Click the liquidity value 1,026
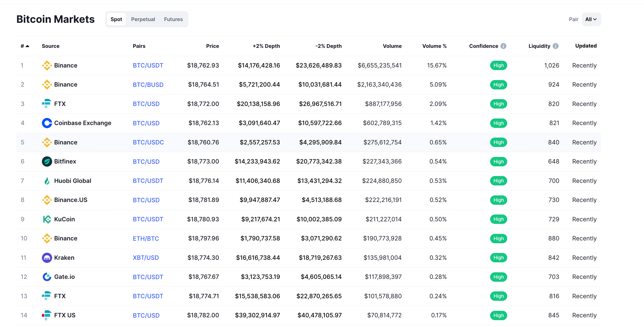The image size is (644, 327). click(x=552, y=66)
